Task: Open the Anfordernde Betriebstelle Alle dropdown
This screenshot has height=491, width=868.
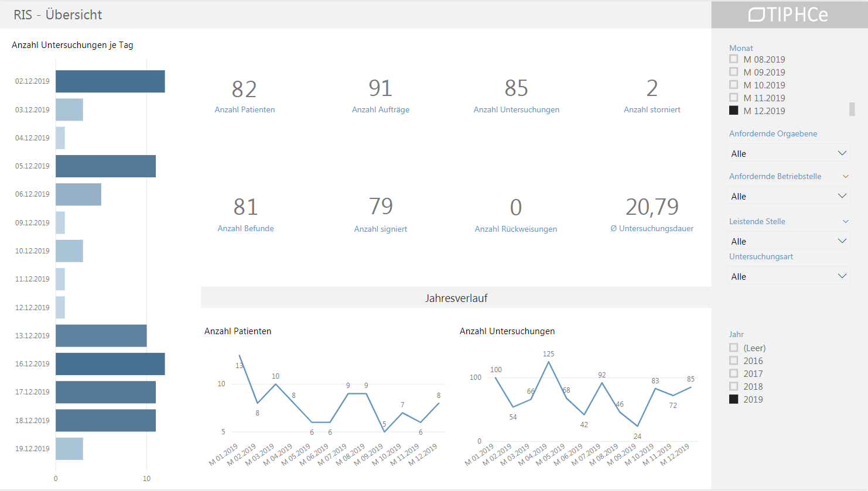Action: coord(789,196)
